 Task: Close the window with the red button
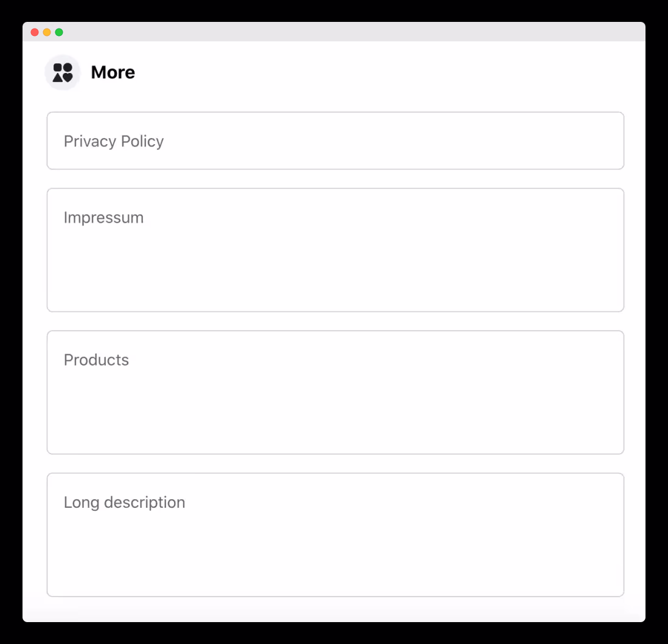[x=35, y=32]
